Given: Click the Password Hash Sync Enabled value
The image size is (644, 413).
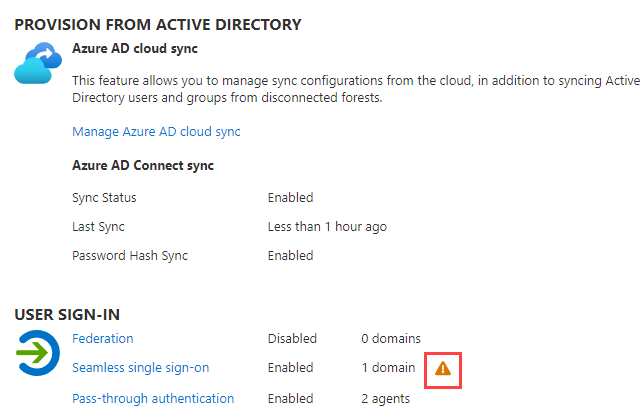Looking at the screenshot, I should click(290, 255).
